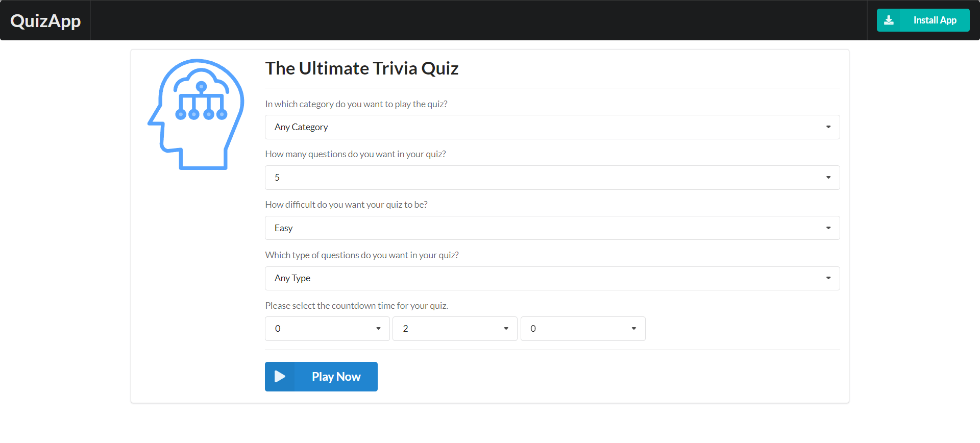The height and width of the screenshot is (443, 980).
Task: Click the blue brain head icon
Action: 196,114
